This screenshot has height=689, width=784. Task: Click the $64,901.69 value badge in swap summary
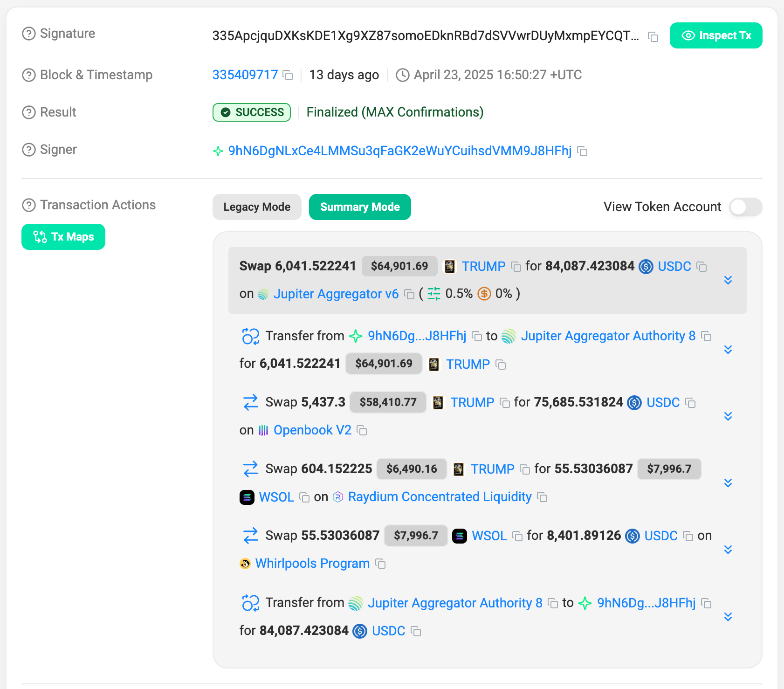pos(399,266)
